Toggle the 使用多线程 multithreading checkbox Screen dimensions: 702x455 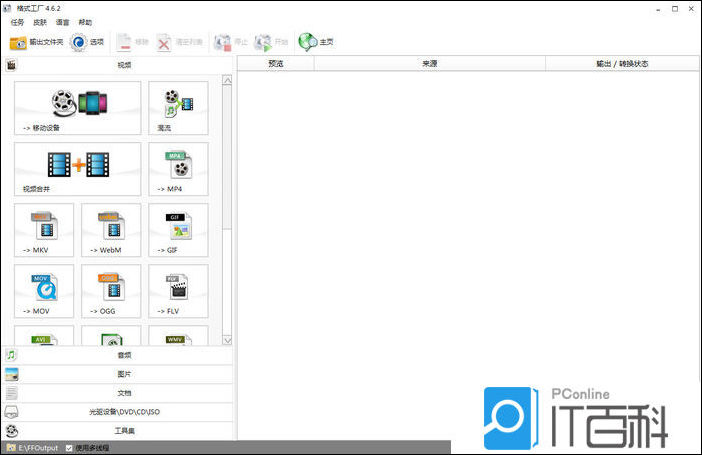(69, 448)
